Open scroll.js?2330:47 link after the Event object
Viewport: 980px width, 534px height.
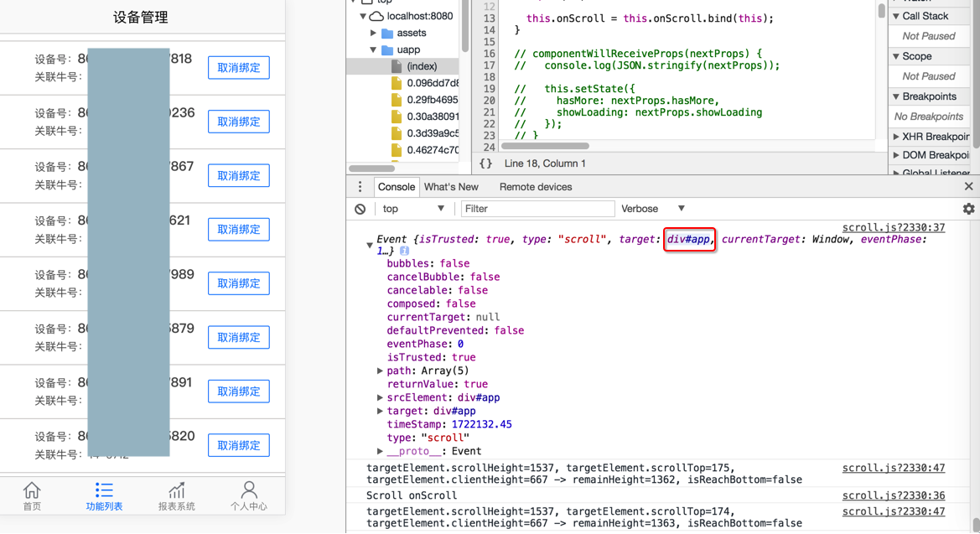(893, 469)
